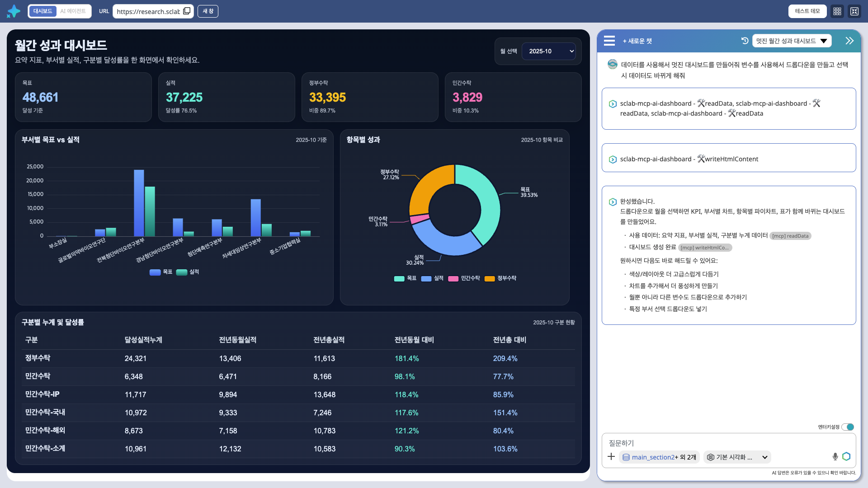The width and height of the screenshot is (868, 488).
Task: Click the microphone icon in chat input
Action: pyautogui.click(x=835, y=457)
